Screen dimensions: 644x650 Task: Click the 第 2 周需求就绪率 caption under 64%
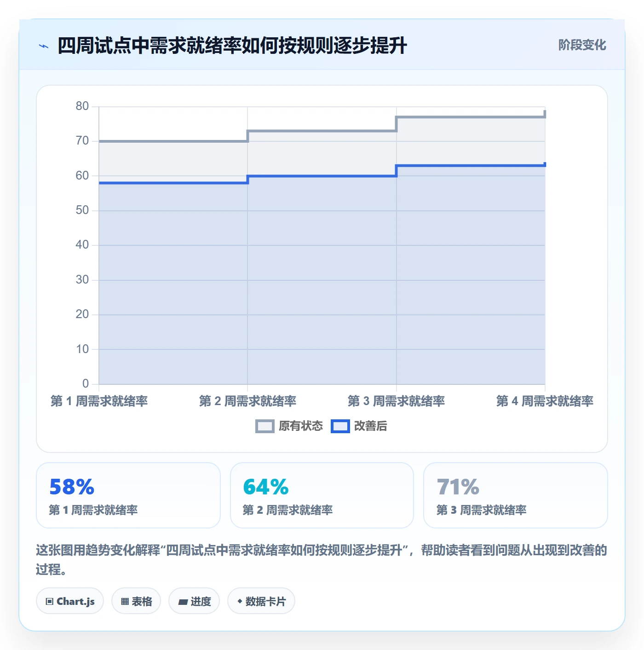[x=287, y=510]
